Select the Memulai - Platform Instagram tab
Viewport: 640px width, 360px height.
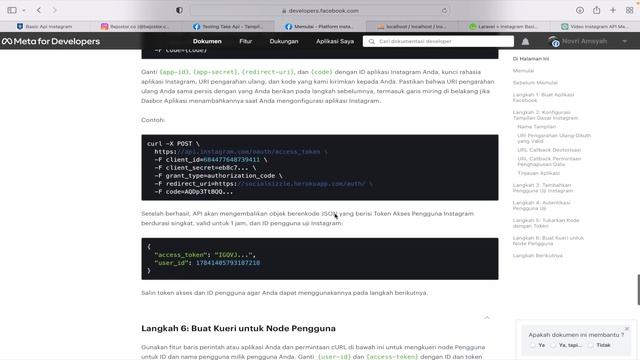[320, 27]
